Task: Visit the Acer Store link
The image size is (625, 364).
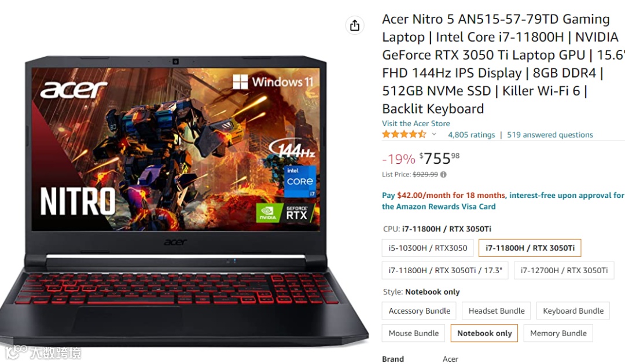Action: (416, 124)
